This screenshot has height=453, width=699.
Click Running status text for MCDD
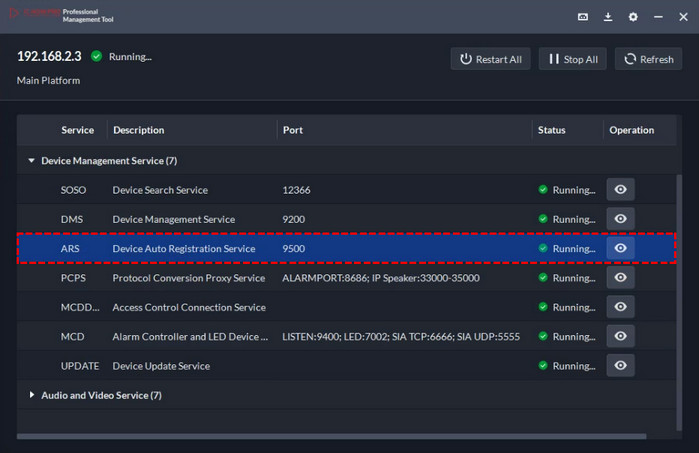574,308
